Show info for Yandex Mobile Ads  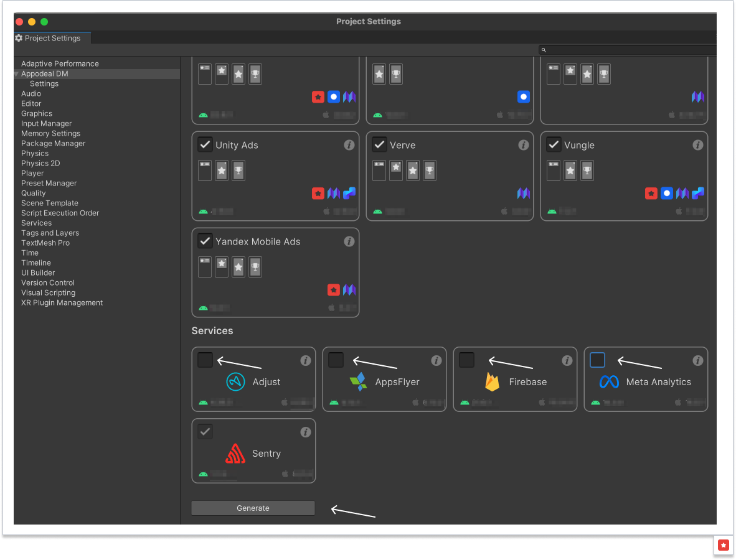[349, 241]
